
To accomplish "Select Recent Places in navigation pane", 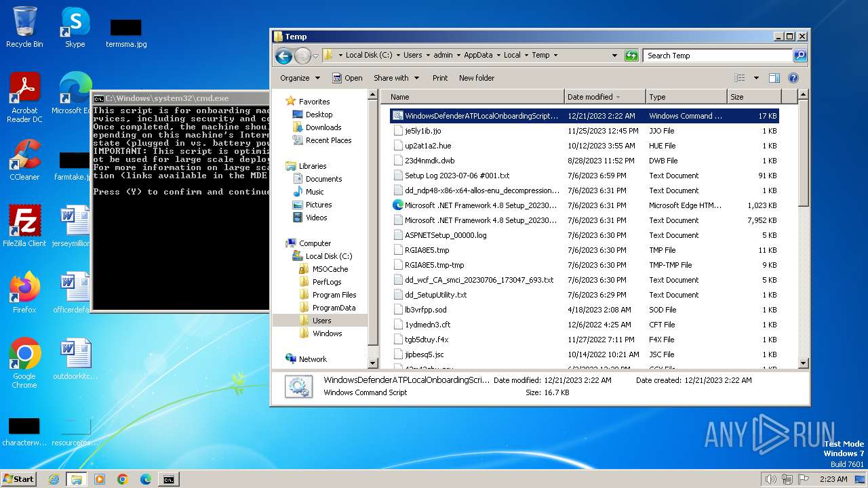I will point(328,140).
